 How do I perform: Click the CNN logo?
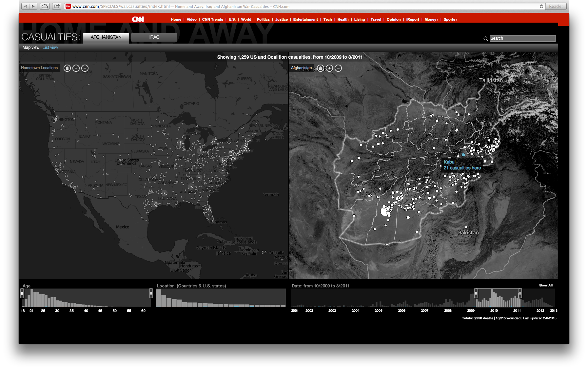click(x=138, y=19)
